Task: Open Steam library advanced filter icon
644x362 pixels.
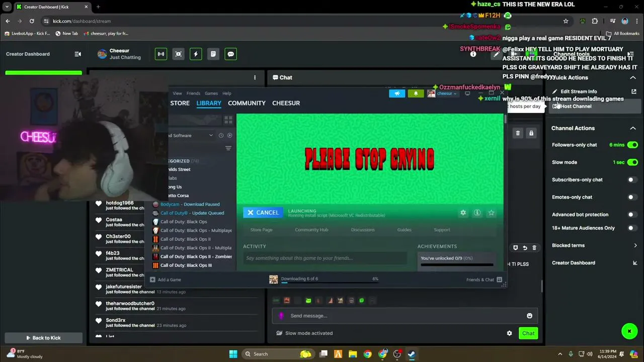Action: click(x=228, y=148)
